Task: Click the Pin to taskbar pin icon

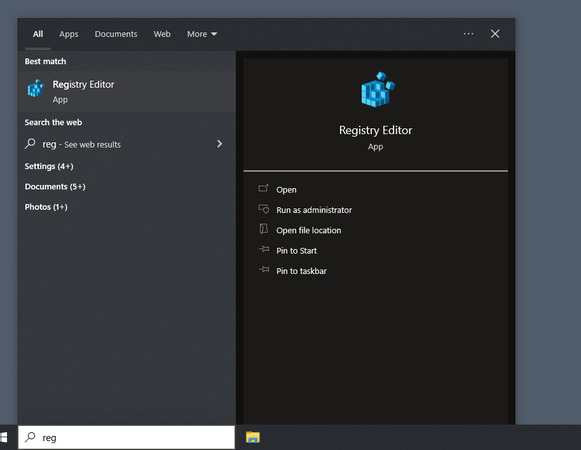Action: point(264,270)
